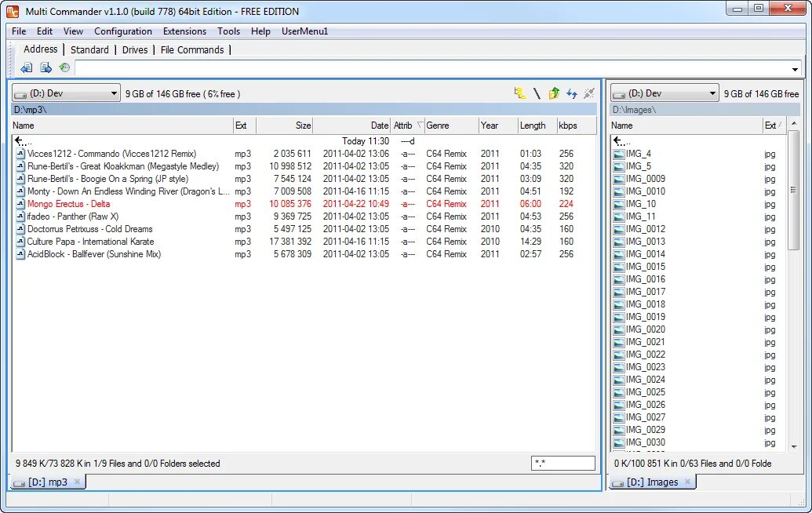Open the UserMenu1 menu

pos(304,31)
